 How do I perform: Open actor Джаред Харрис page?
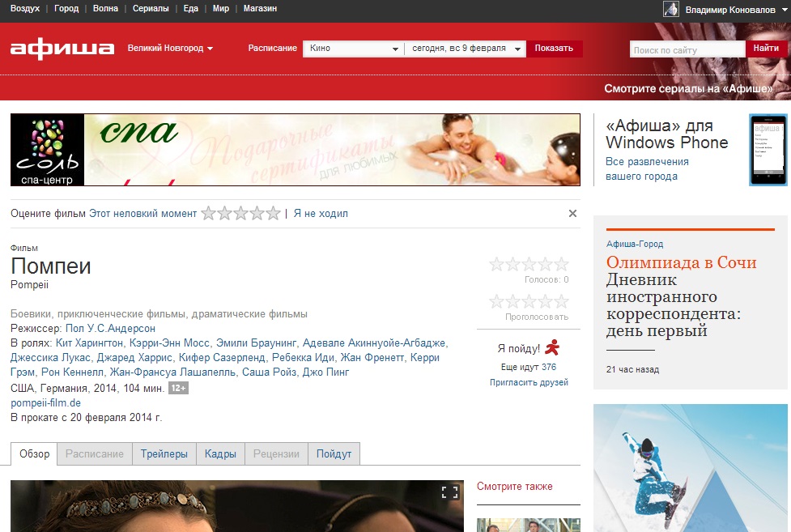(x=134, y=358)
